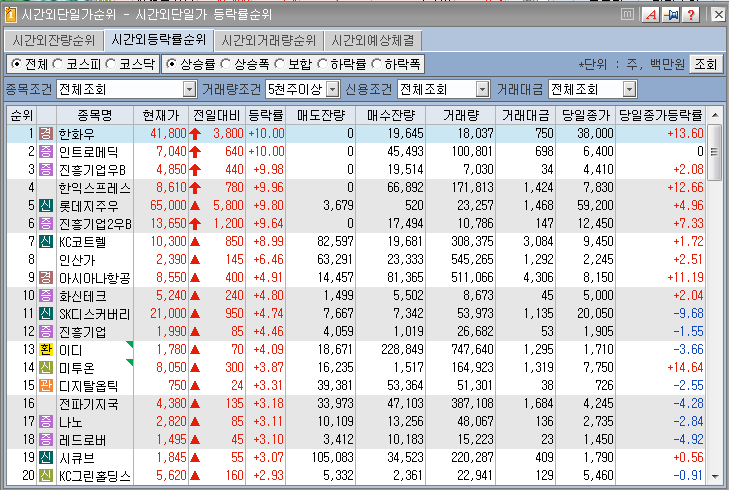Sort by 당일종가 column header
Screen dimensions: 729x490
[x=585, y=115]
